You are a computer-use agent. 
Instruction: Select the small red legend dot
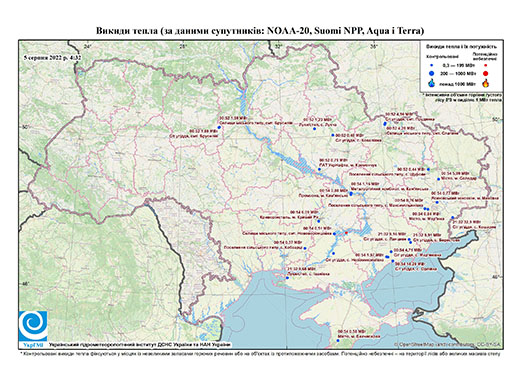coord(486,66)
